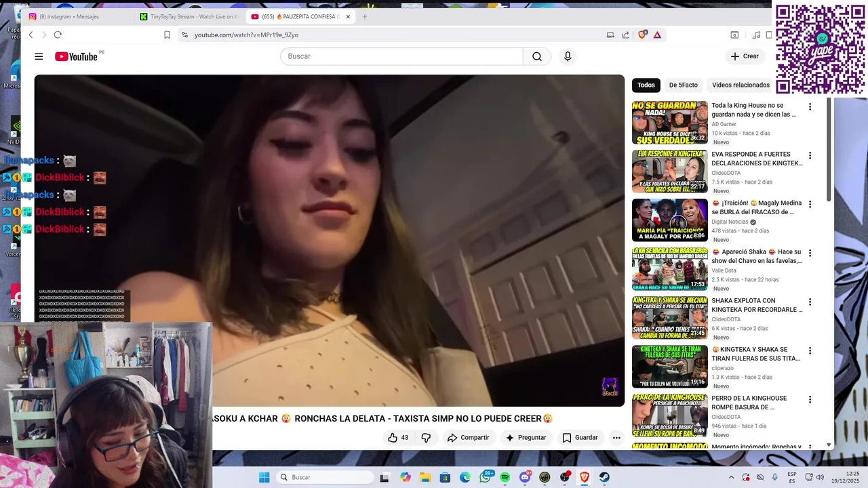Open the AD Gamer channel link

point(724,124)
